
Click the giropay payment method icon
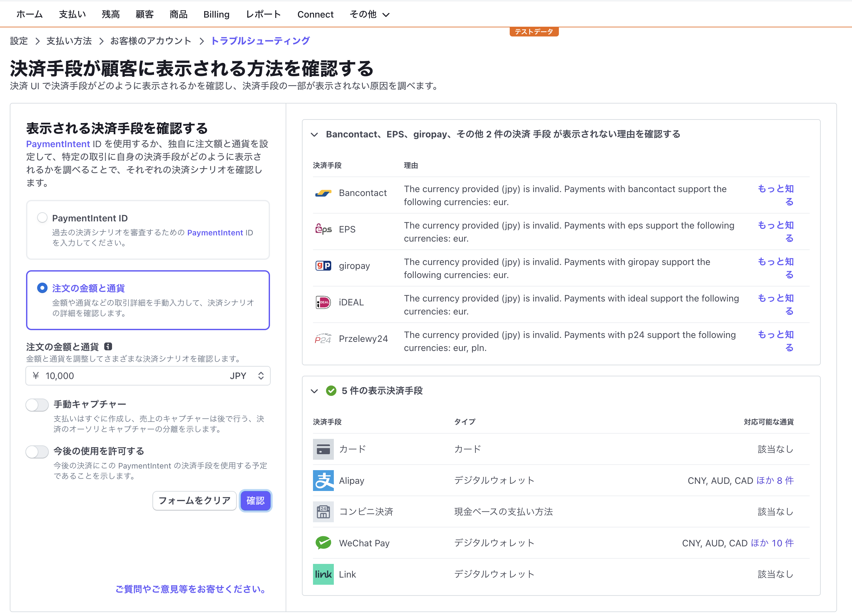tap(323, 266)
